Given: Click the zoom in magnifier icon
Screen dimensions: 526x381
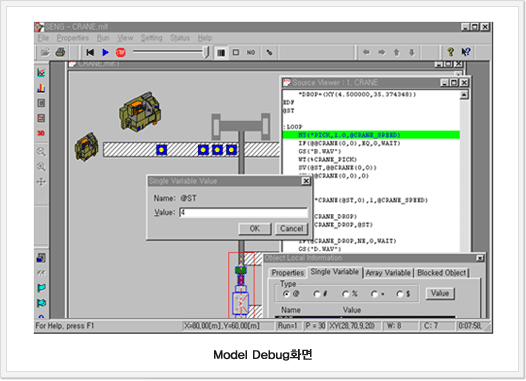Looking at the screenshot, I should point(41,167).
